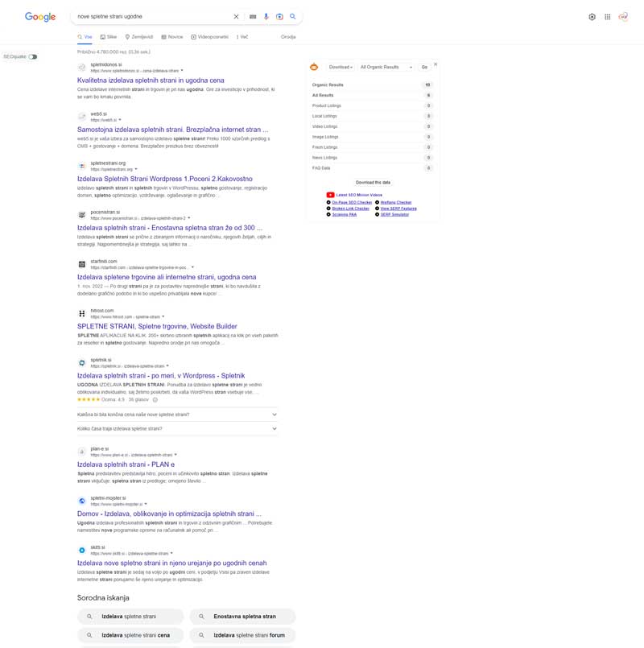The image size is (644, 648).
Task: Start voice search with microphone icon
Action: pos(266,17)
